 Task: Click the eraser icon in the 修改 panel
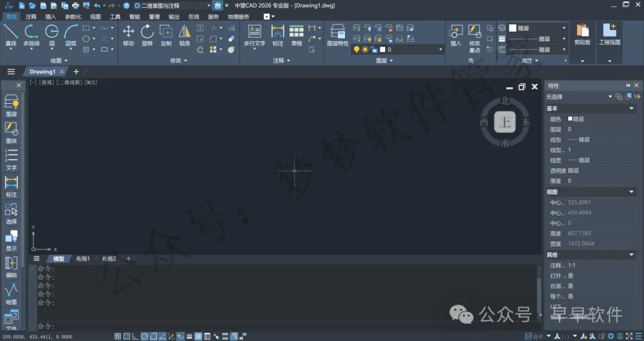[231, 39]
